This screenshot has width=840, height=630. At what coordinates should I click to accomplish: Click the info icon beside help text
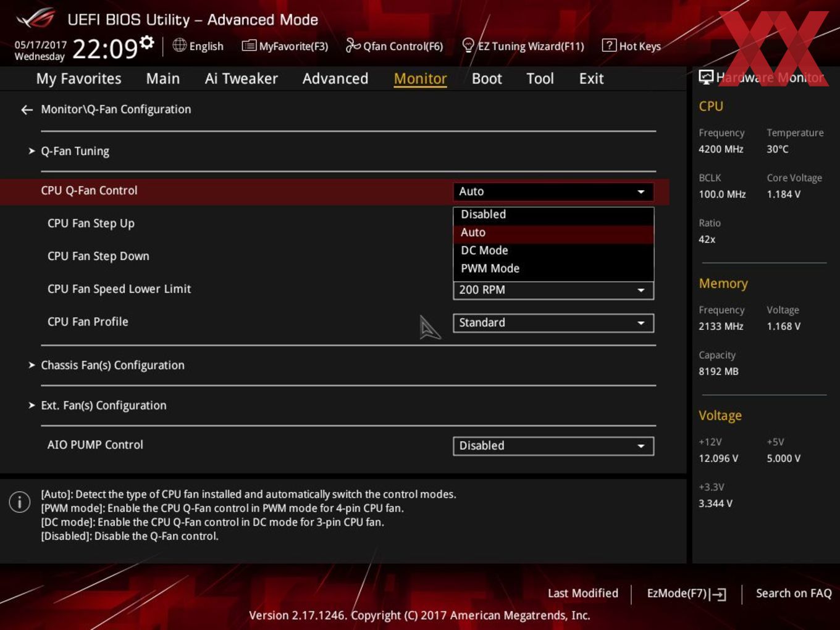[20, 502]
